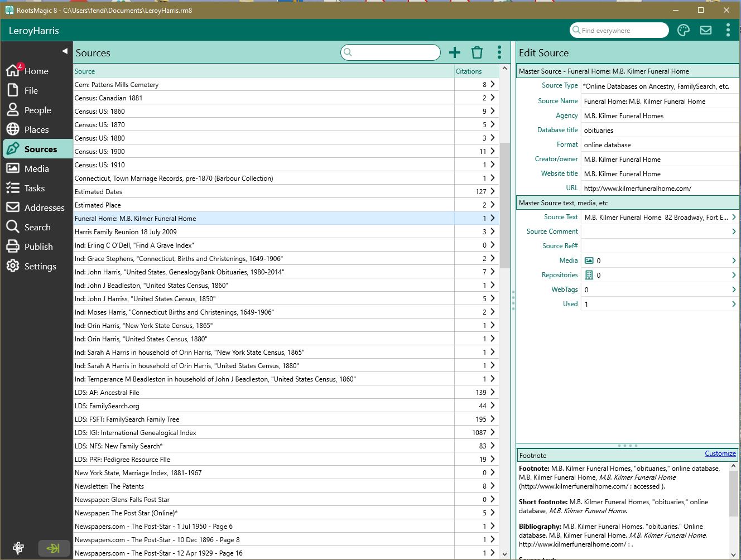
Task: Select the Harris Family Reunion 18 July 2009 source
Action: [264, 231]
